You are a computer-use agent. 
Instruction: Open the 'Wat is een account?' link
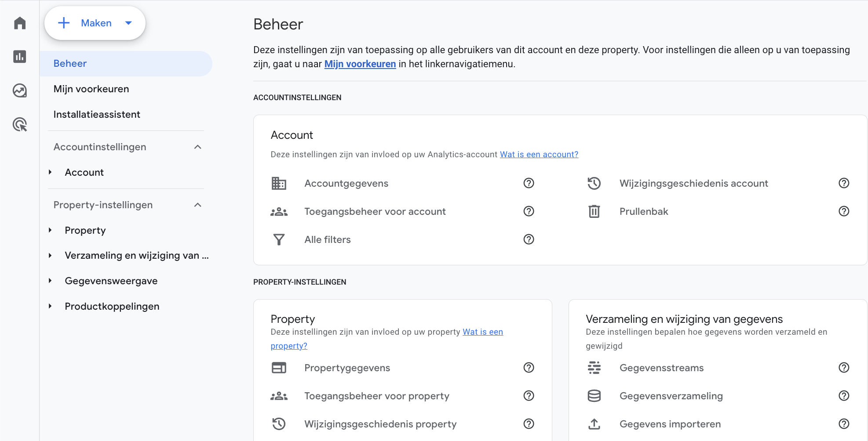pyautogui.click(x=539, y=155)
